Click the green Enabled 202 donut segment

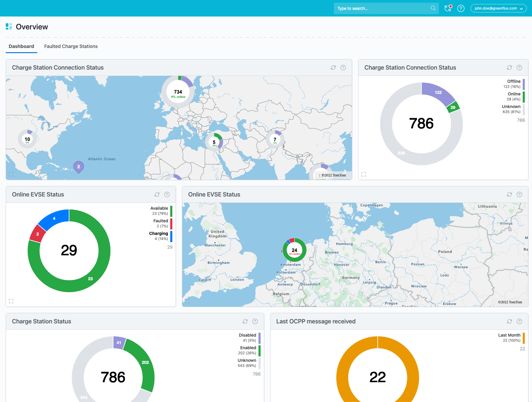click(145, 363)
